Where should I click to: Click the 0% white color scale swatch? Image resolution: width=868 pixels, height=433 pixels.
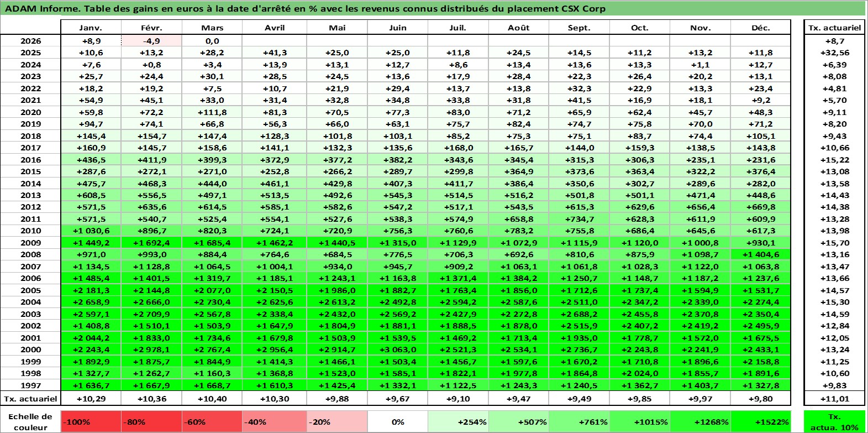tap(398, 421)
